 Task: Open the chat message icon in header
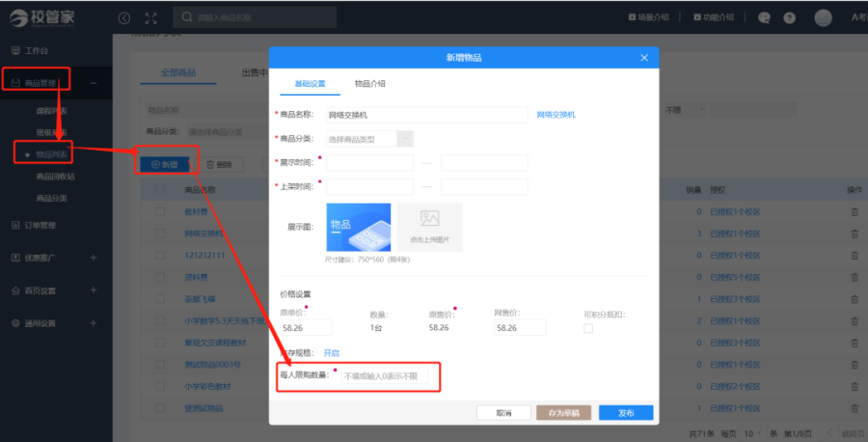[764, 17]
